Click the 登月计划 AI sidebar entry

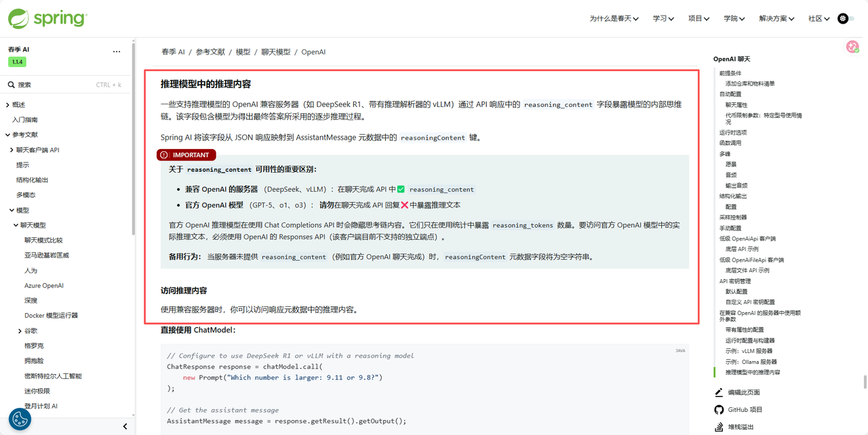click(x=41, y=406)
